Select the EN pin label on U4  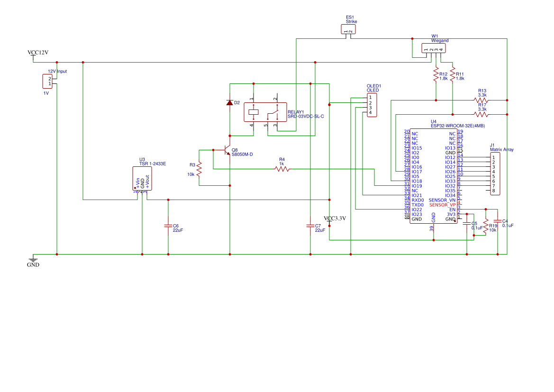tap(453, 210)
